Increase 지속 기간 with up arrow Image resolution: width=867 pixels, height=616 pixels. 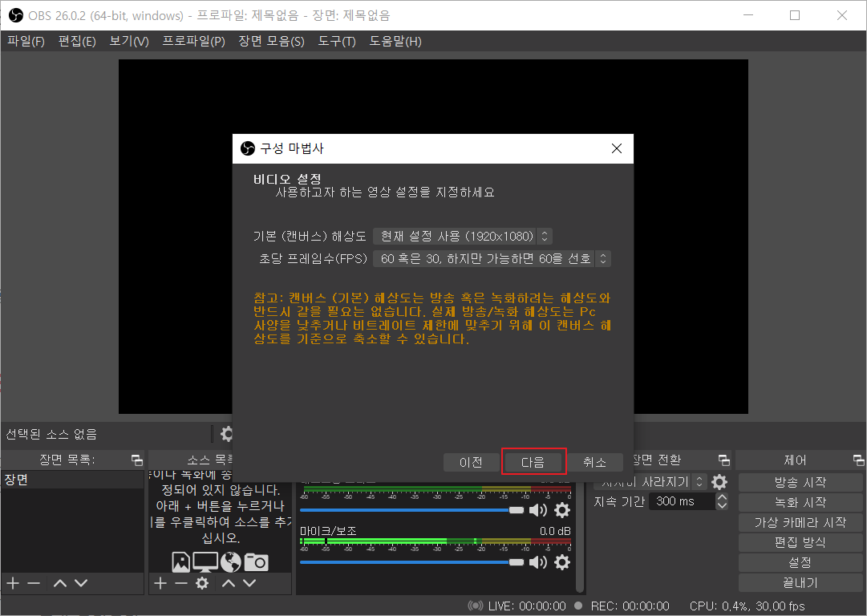[x=722, y=497]
